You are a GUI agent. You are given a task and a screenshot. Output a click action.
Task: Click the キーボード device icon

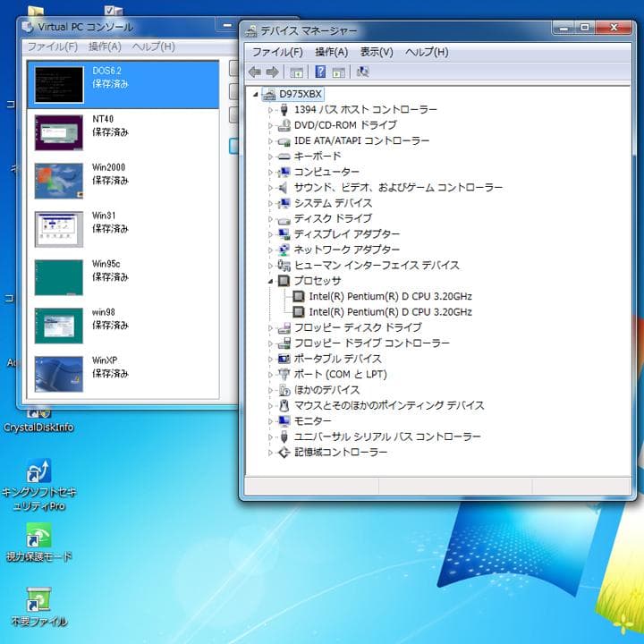(x=284, y=157)
